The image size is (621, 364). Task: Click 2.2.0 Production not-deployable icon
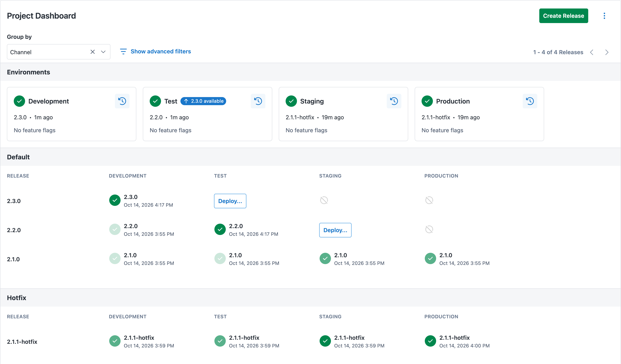coord(429,229)
